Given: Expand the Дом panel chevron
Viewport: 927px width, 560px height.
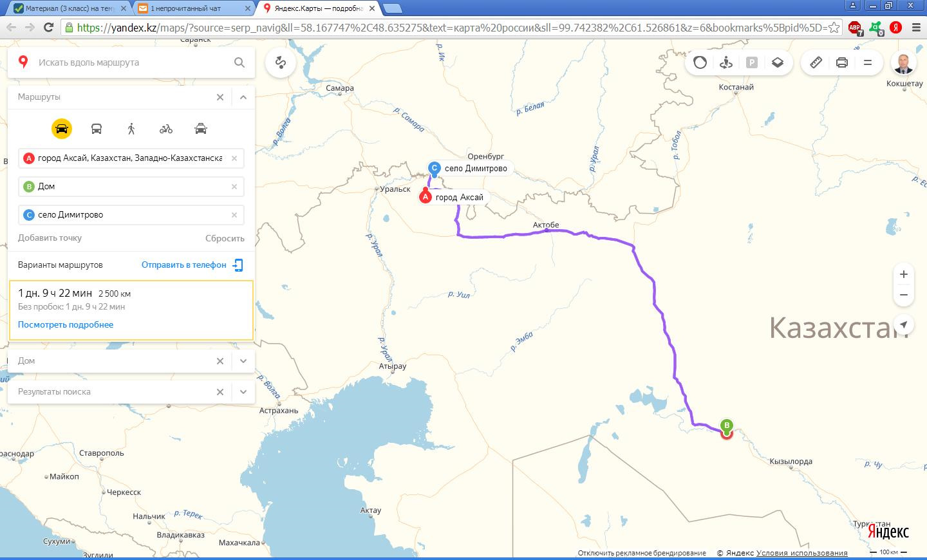Looking at the screenshot, I should coord(243,361).
